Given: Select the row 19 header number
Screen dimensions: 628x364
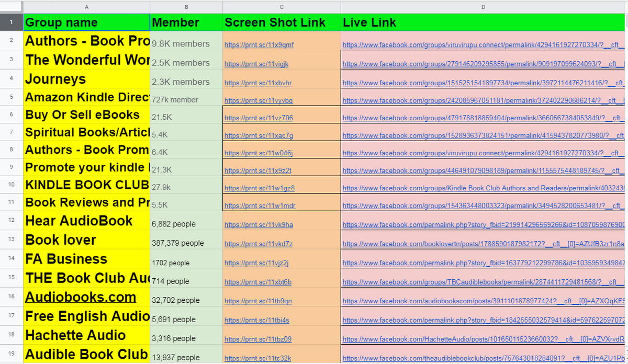Looking at the screenshot, I should [12, 354].
